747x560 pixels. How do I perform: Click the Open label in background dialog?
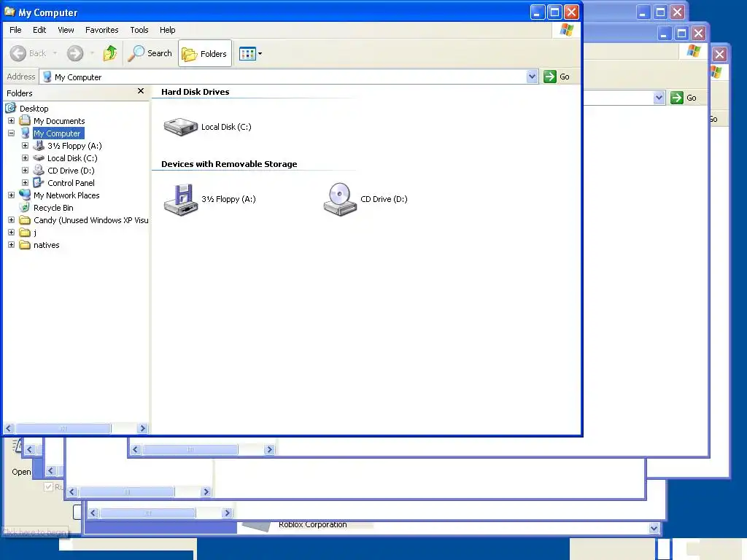click(21, 472)
